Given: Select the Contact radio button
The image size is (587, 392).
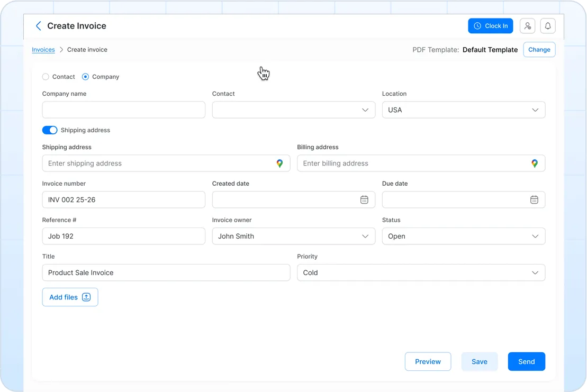Looking at the screenshot, I should click(x=46, y=77).
